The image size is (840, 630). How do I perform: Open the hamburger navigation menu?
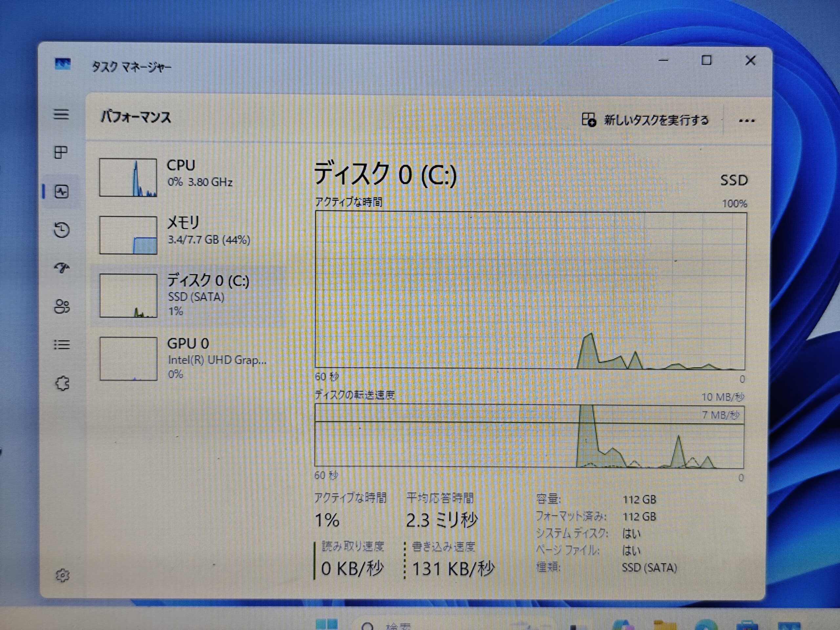pyautogui.click(x=61, y=114)
